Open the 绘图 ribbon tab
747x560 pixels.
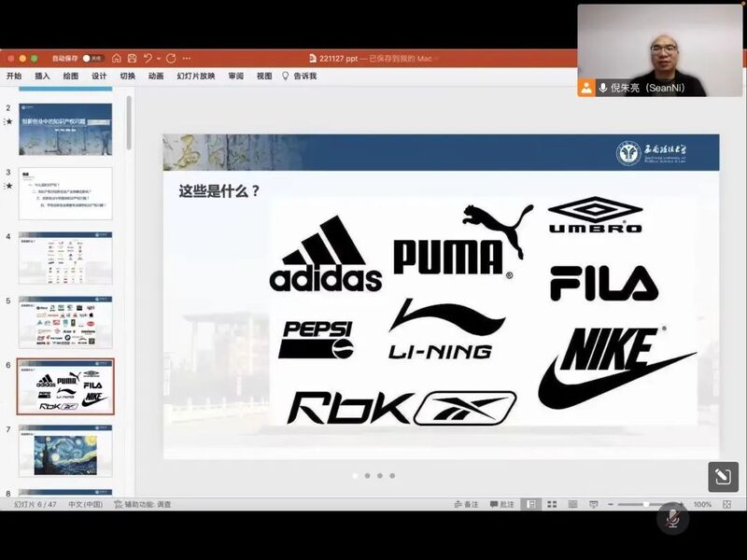click(71, 77)
